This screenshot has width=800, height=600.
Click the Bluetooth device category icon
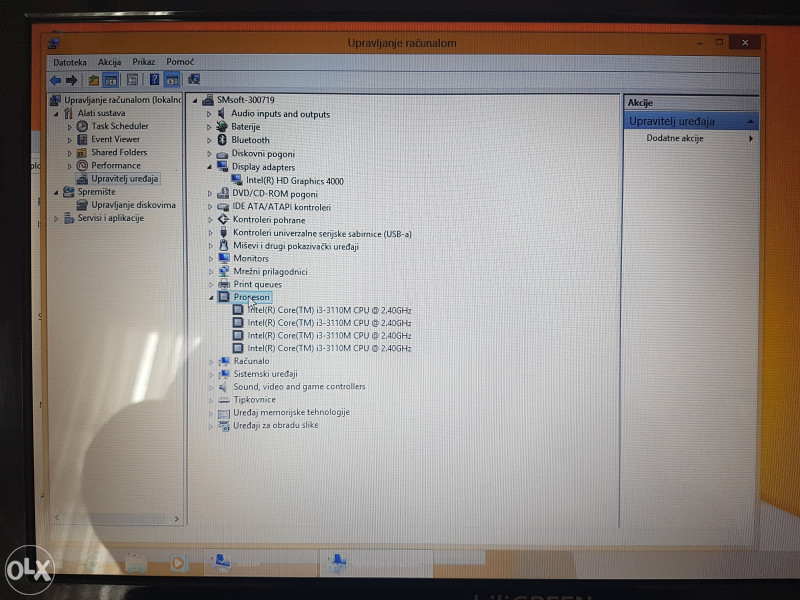coord(222,139)
